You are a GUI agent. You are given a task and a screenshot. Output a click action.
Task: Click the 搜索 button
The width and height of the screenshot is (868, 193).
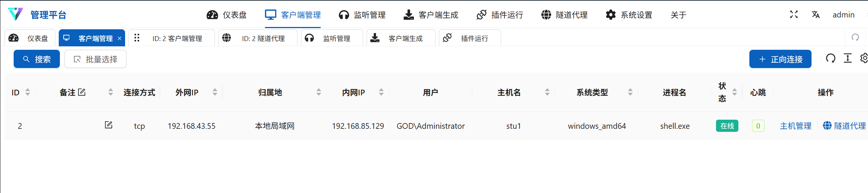tap(37, 59)
